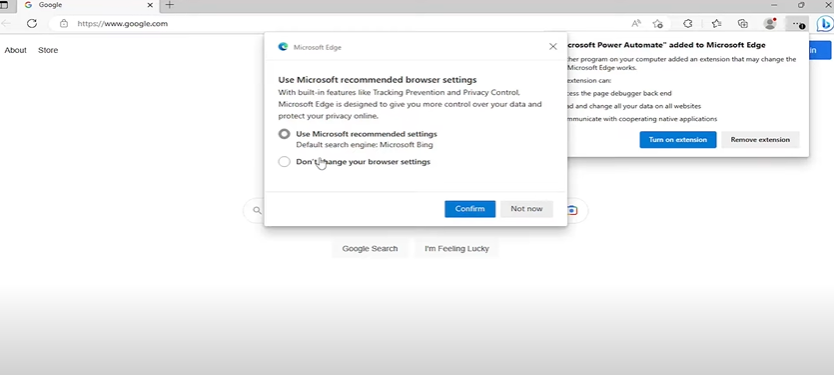Close the Microsoft Edge settings dialog
Screen dimensions: 834x375
[553, 47]
